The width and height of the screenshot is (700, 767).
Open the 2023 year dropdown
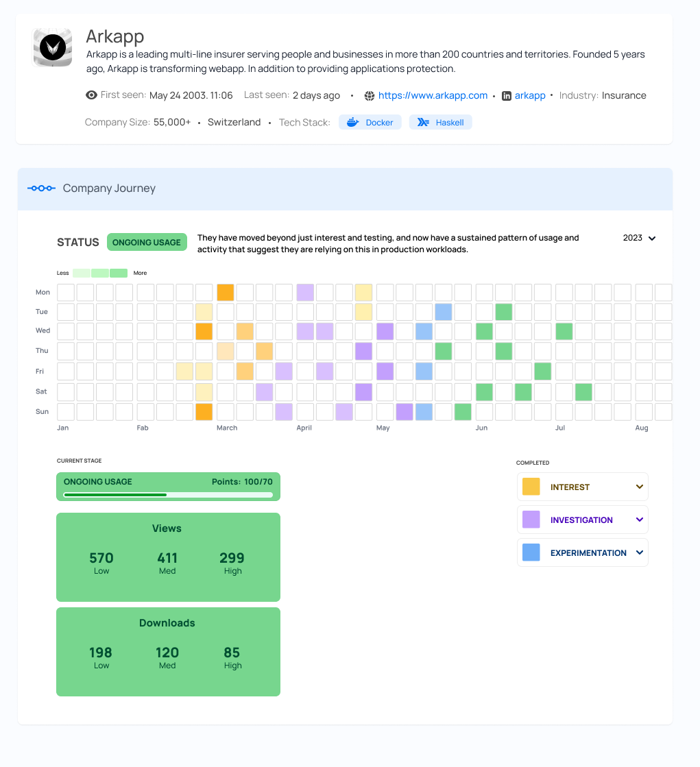(640, 238)
